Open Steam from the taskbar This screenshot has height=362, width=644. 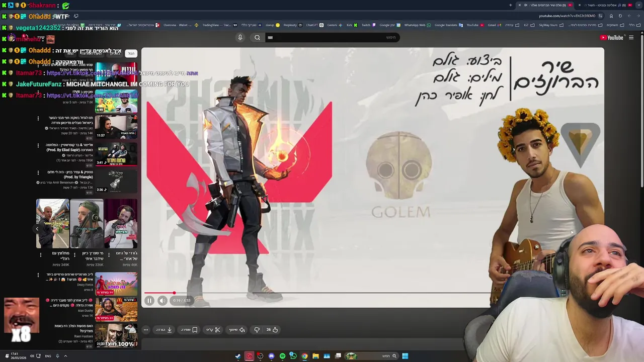[238, 356]
